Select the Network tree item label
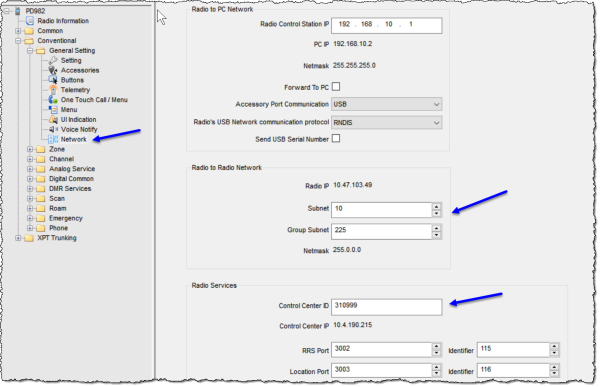This screenshot has height=387, width=600. (73, 139)
